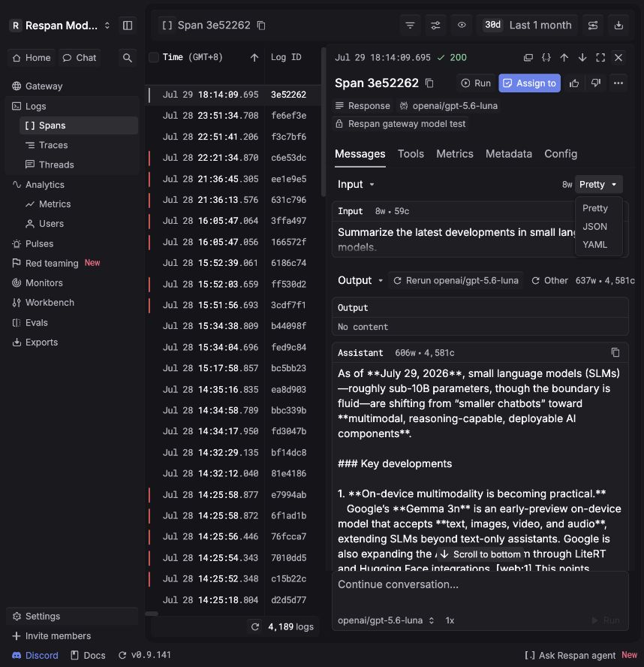Open Monitors in the sidebar
The width and height of the screenshot is (644, 667).
pos(72,283)
